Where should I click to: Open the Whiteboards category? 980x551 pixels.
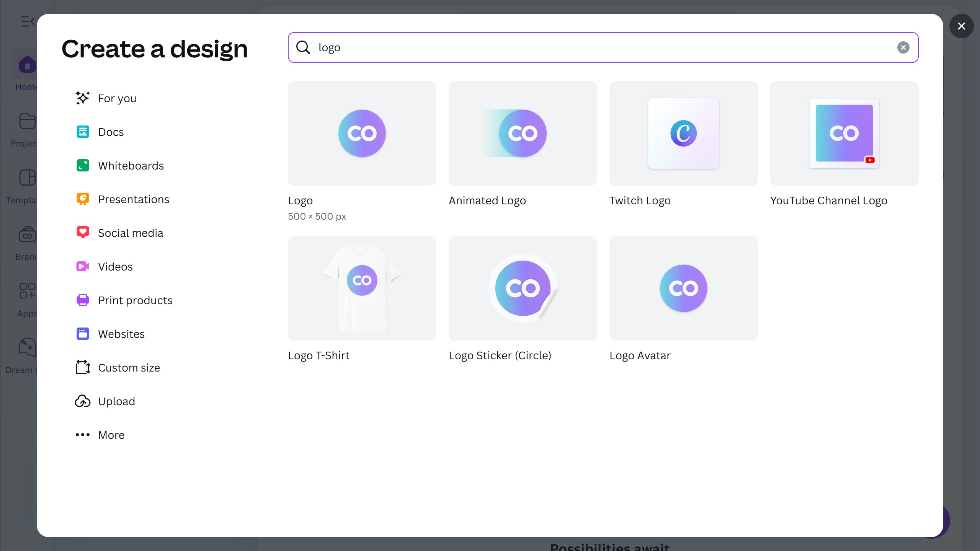tap(131, 166)
